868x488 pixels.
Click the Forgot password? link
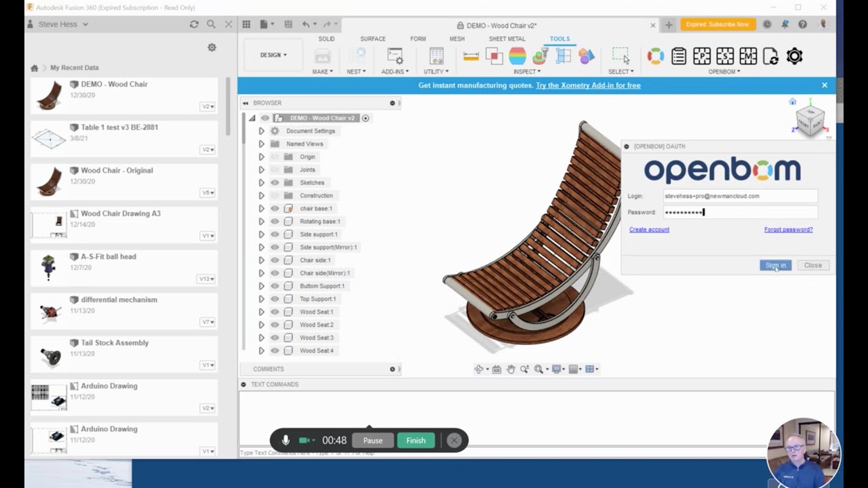pyautogui.click(x=788, y=230)
